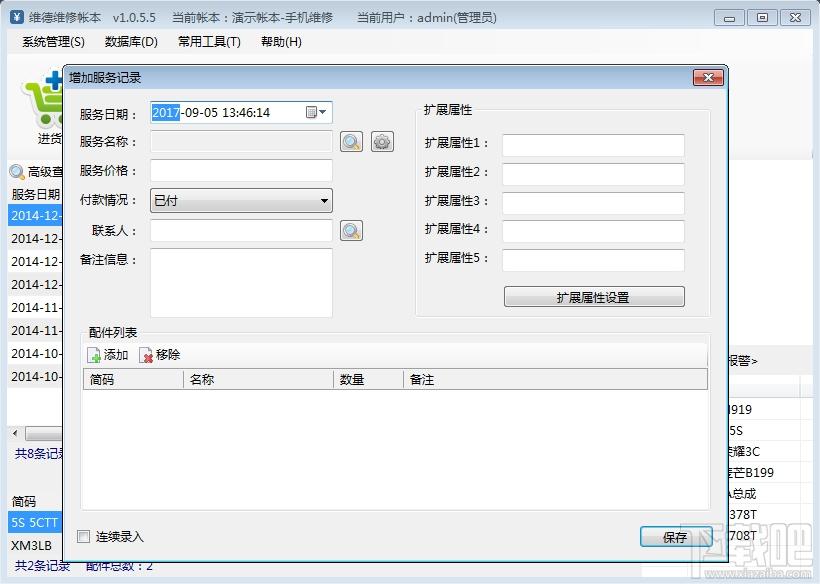Click the 扩展属性2 input field

pos(594,174)
